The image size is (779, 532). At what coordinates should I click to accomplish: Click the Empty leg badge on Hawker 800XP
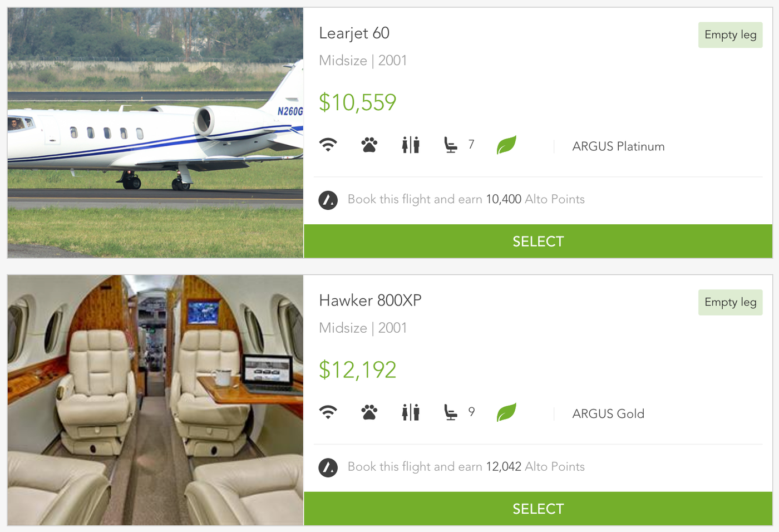pyautogui.click(x=730, y=302)
